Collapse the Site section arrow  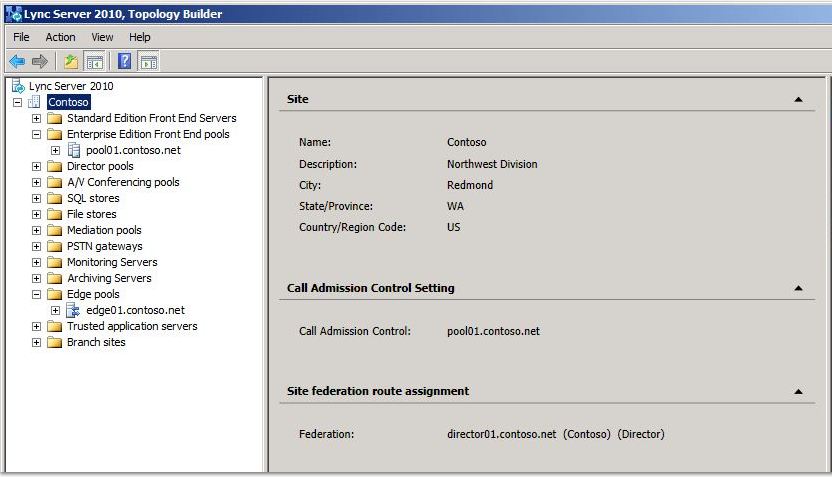pyautogui.click(x=798, y=99)
